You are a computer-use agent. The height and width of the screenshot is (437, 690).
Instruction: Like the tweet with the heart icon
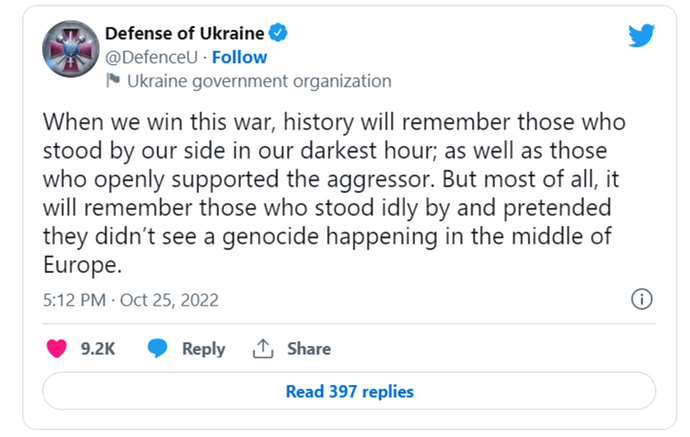(57, 349)
